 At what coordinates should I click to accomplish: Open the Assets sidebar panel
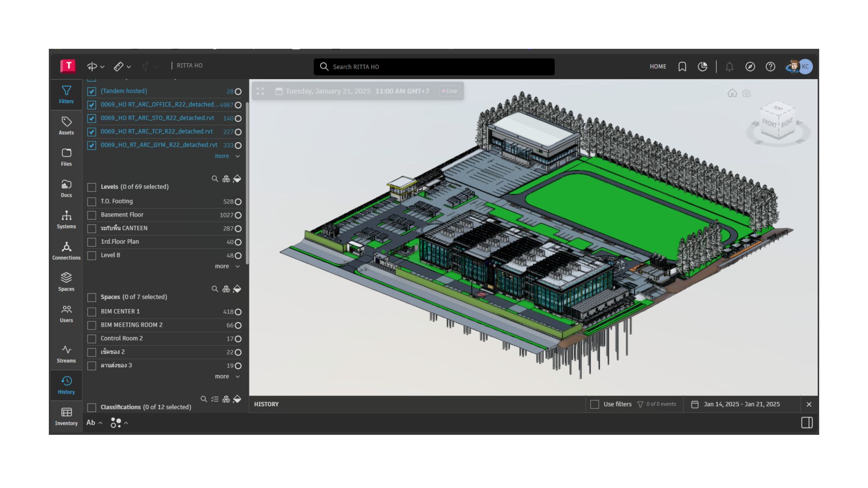[66, 125]
